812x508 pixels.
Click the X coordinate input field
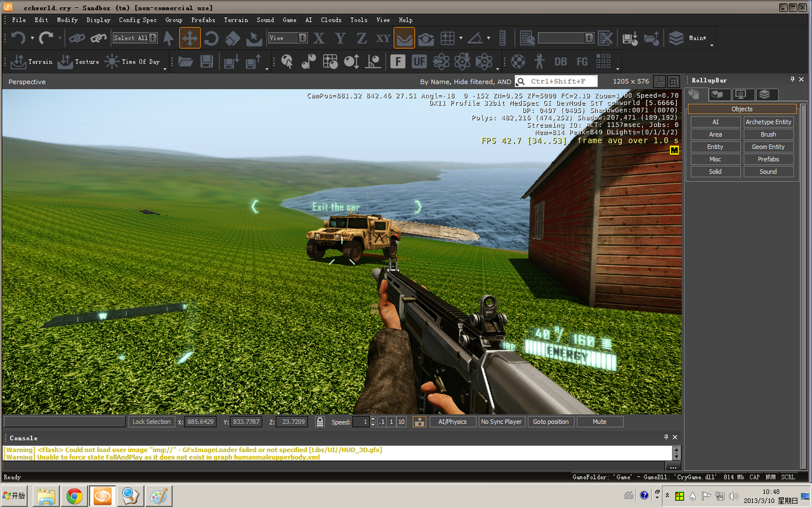200,422
